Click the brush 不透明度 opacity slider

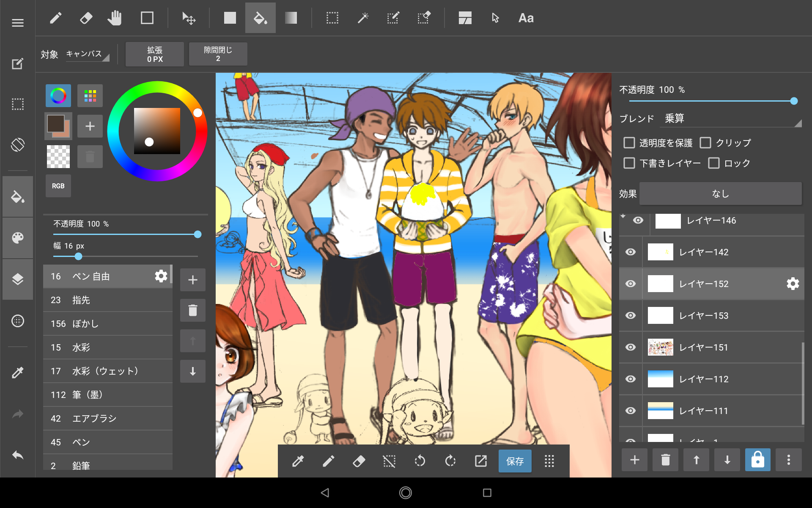[126, 234]
